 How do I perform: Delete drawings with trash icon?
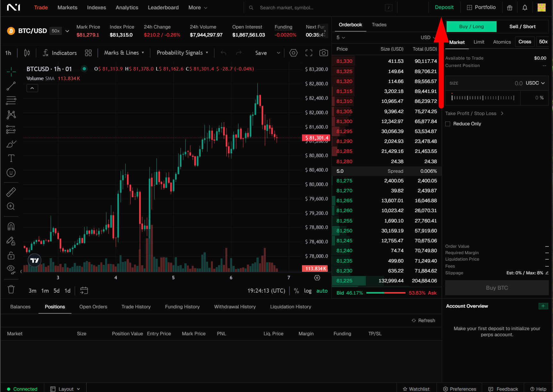pos(11,289)
